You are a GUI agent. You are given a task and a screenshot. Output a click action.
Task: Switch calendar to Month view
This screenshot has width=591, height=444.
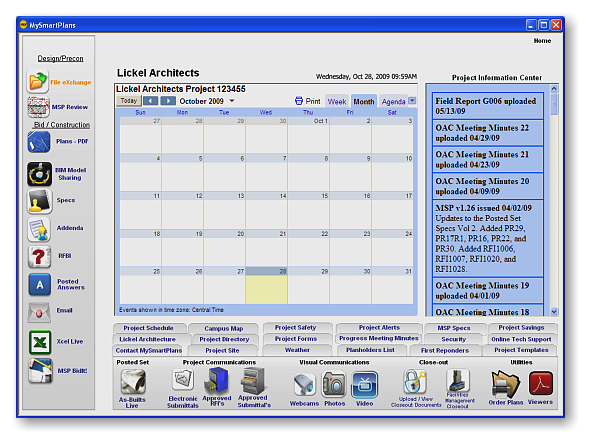364,101
